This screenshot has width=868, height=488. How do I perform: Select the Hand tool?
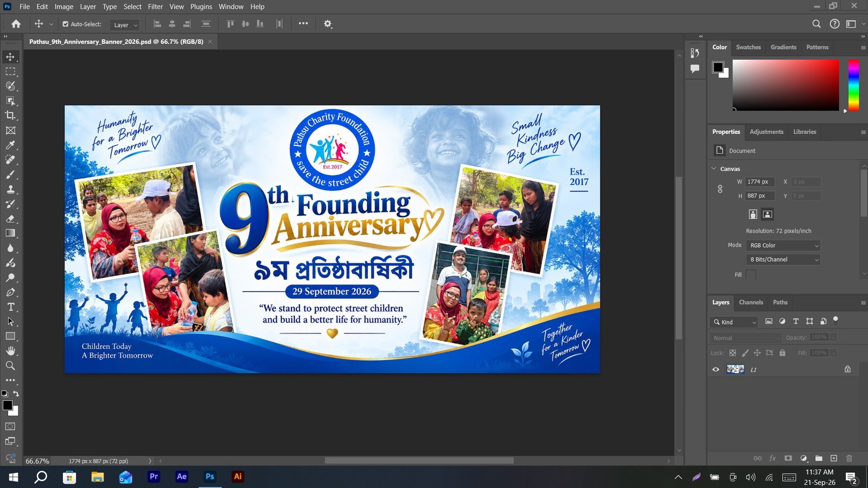click(10, 351)
